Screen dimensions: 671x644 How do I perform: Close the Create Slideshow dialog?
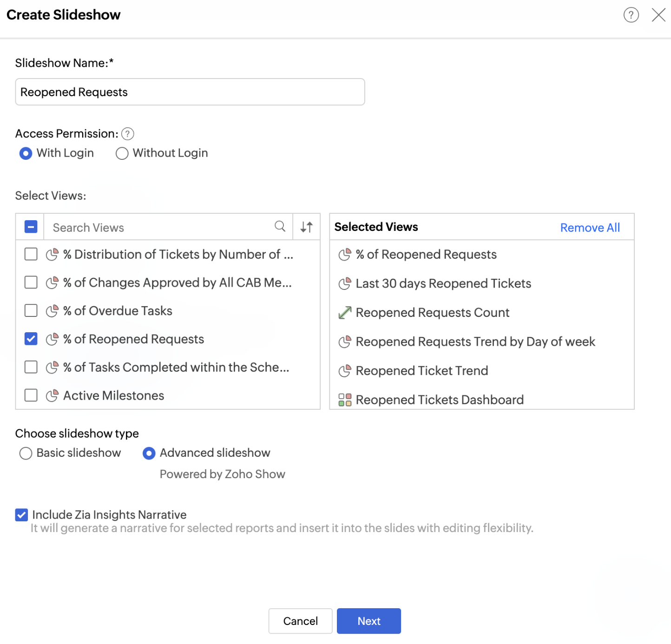point(658,15)
